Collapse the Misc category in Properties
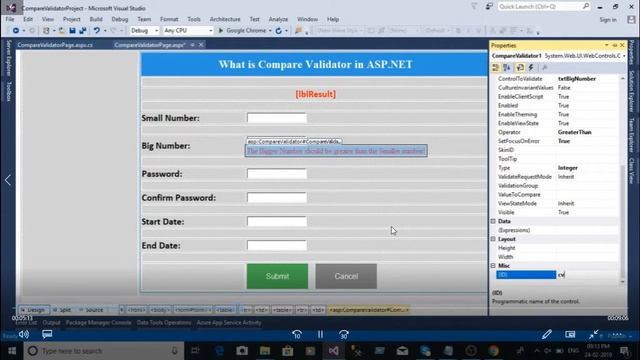 point(493,266)
